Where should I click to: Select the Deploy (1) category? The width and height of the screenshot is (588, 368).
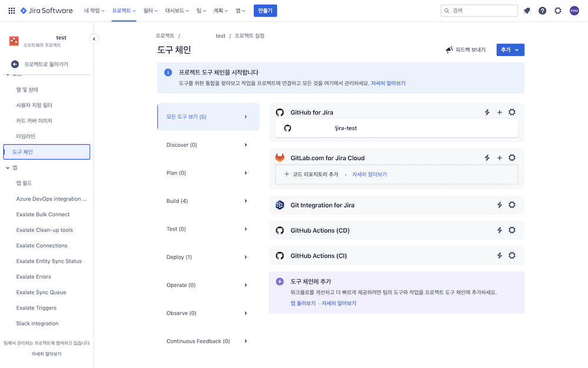pos(208,257)
